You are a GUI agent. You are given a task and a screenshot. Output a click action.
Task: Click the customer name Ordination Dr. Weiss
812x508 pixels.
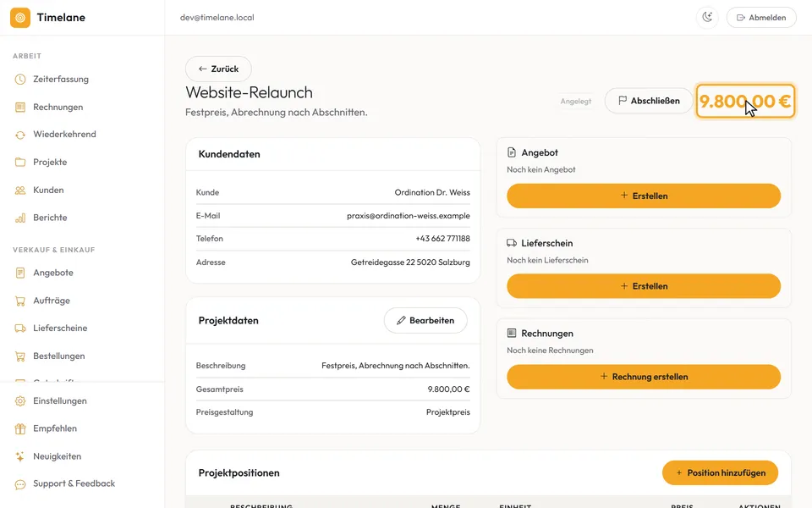432,192
